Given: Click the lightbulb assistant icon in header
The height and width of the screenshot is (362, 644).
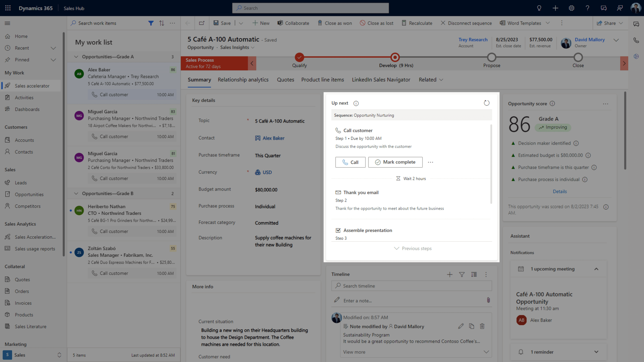Looking at the screenshot, I should (539, 8).
